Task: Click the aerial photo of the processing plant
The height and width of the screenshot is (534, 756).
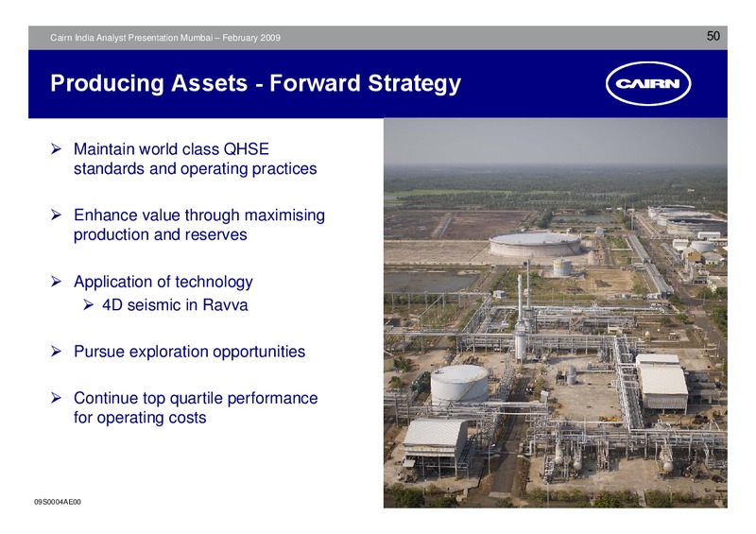Action: [x=556, y=313]
